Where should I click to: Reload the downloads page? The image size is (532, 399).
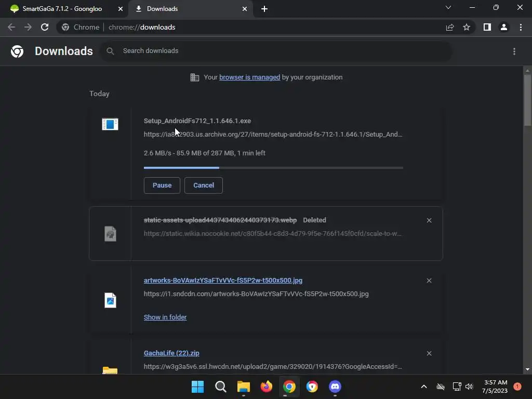click(x=45, y=27)
